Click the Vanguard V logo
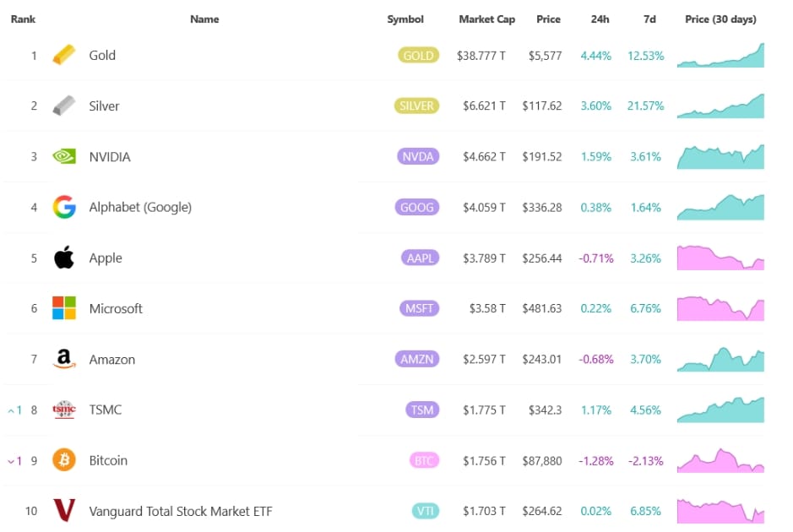 (64, 511)
